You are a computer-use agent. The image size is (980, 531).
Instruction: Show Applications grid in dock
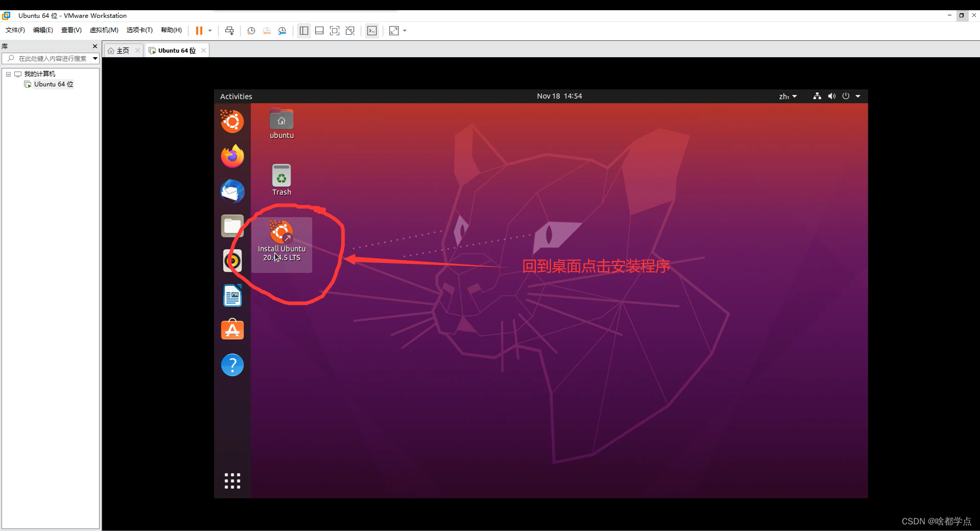[x=232, y=481]
